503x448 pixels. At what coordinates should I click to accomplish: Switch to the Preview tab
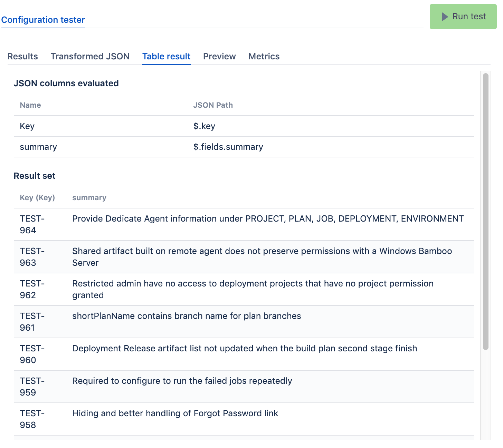tap(219, 56)
